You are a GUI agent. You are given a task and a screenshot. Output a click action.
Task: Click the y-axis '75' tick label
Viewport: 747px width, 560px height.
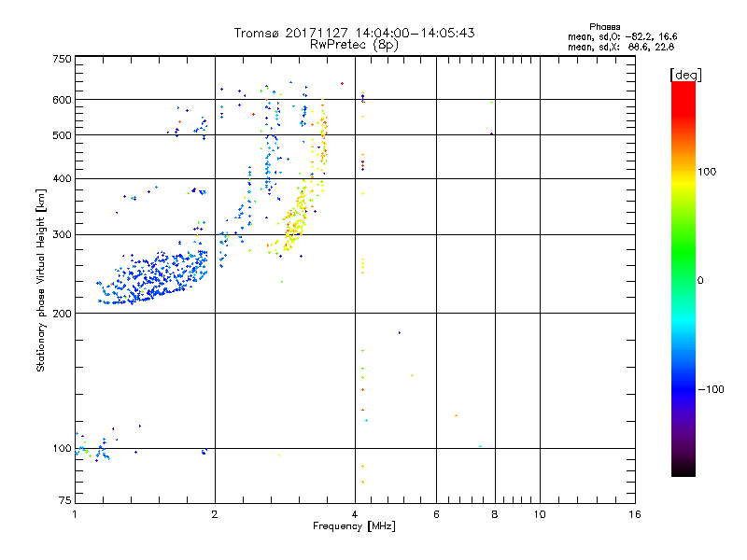pos(65,500)
